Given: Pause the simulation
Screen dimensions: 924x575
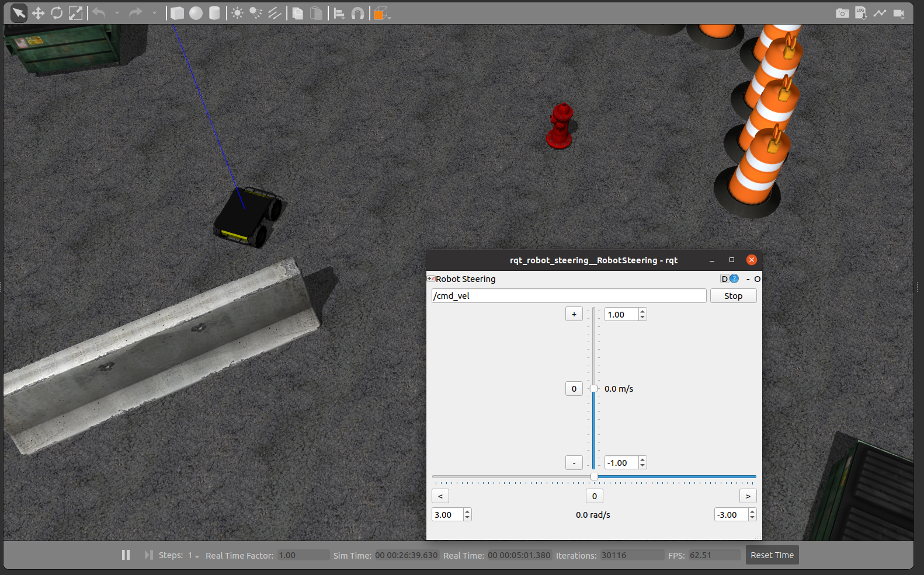Looking at the screenshot, I should [x=126, y=555].
